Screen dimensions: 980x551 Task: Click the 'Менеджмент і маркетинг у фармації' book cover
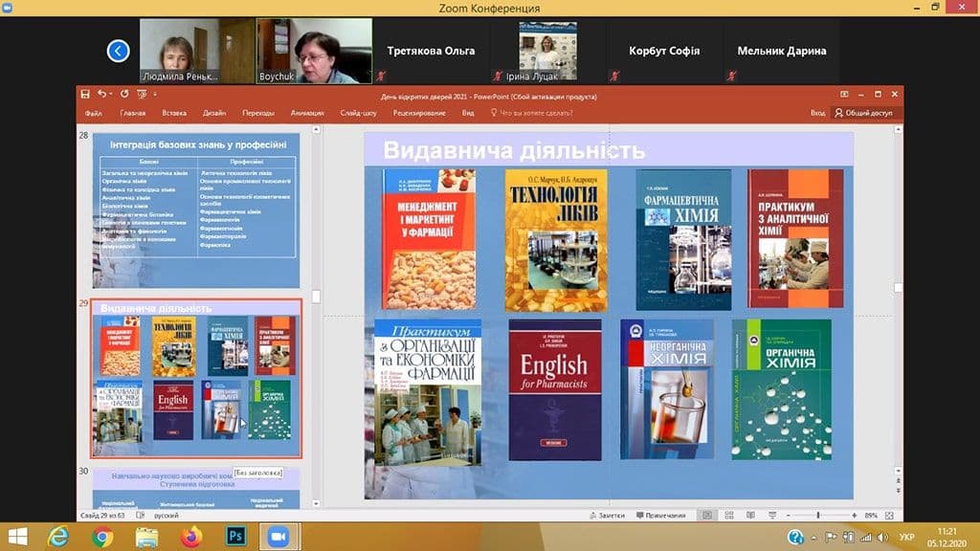tap(429, 239)
